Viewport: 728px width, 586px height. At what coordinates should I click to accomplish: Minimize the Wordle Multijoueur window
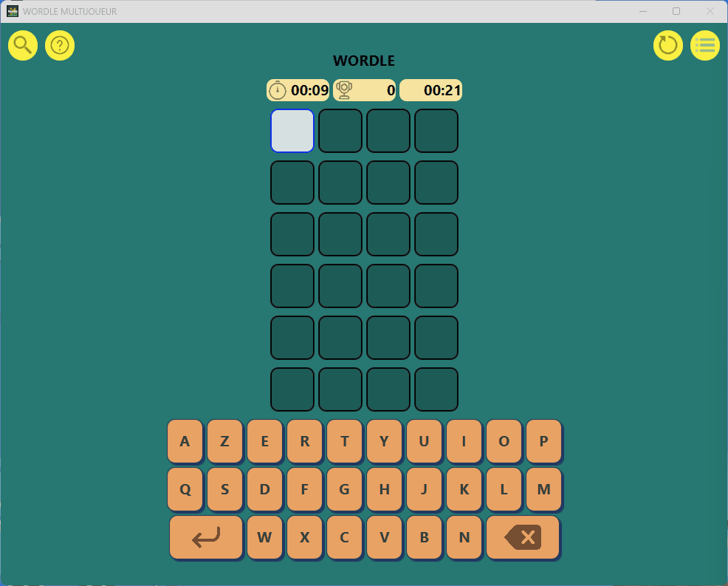(643, 11)
